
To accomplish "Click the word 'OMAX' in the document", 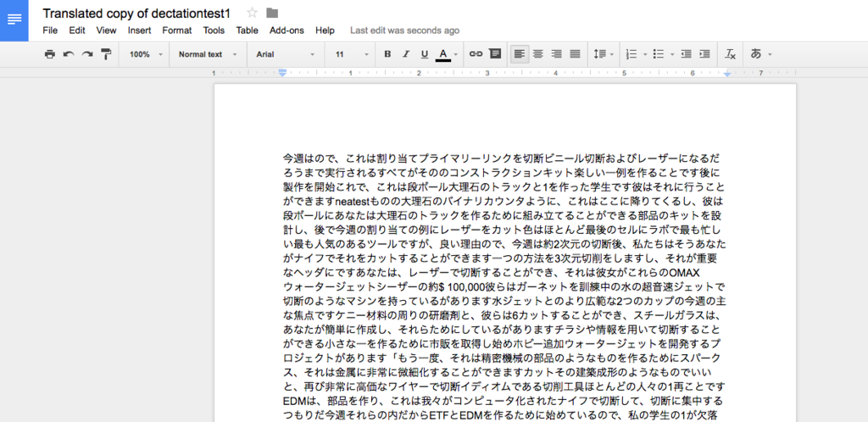I will [685, 273].
